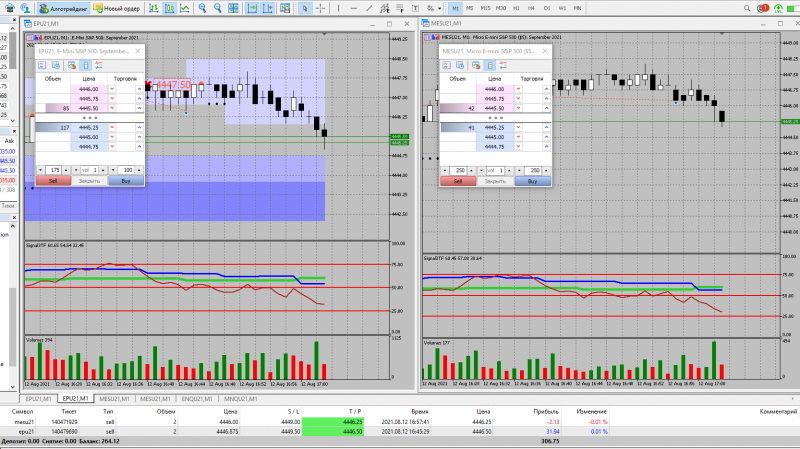Image resolution: width=800 pixels, height=449 pixels.
Task: Switch to first MESU21,M1 chart tab
Action: point(114,398)
